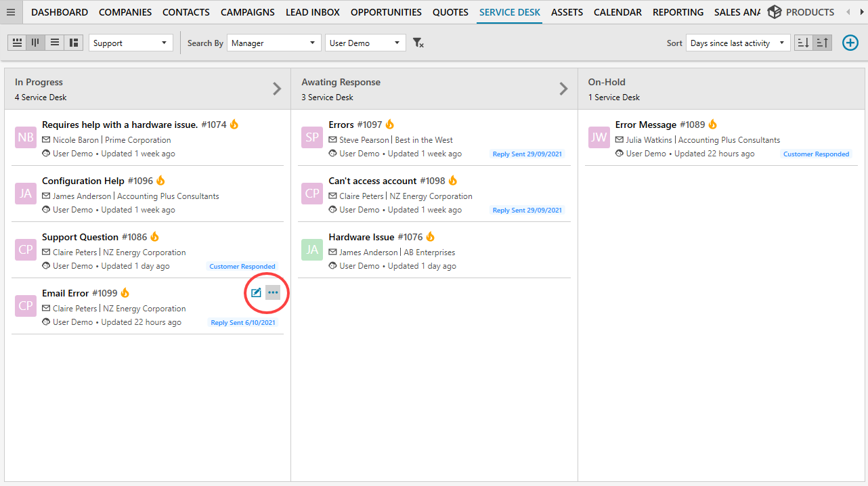The image size is (868, 486).
Task: Change the User Demo selection dropdown
Action: (x=365, y=42)
